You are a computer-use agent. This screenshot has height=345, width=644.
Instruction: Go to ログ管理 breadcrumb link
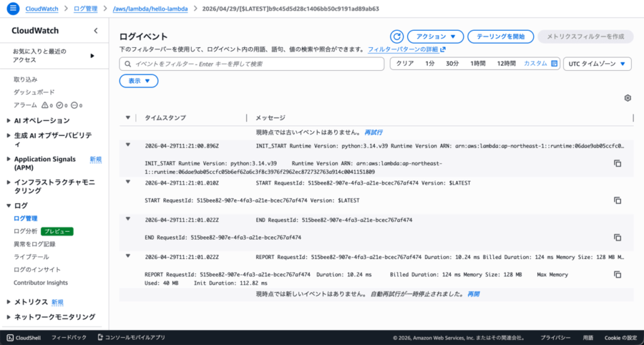point(86,9)
